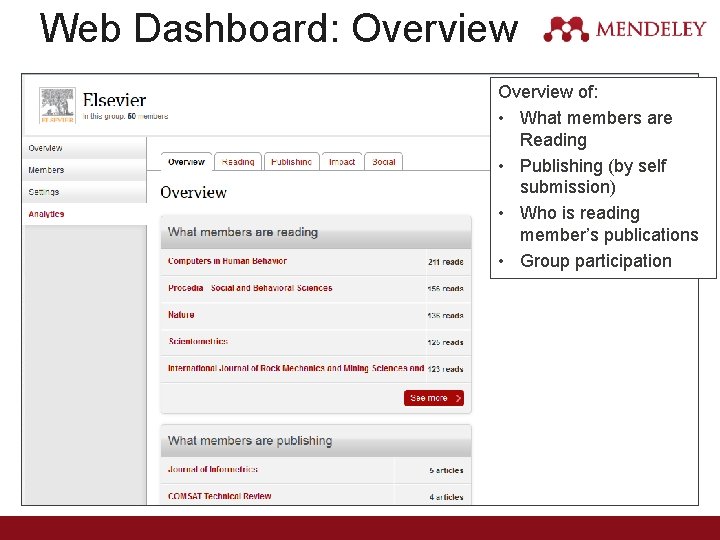Open the Nature journal link
Image resolution: width=720 pixels, height=540 pixels.
[x=181, y=315]
